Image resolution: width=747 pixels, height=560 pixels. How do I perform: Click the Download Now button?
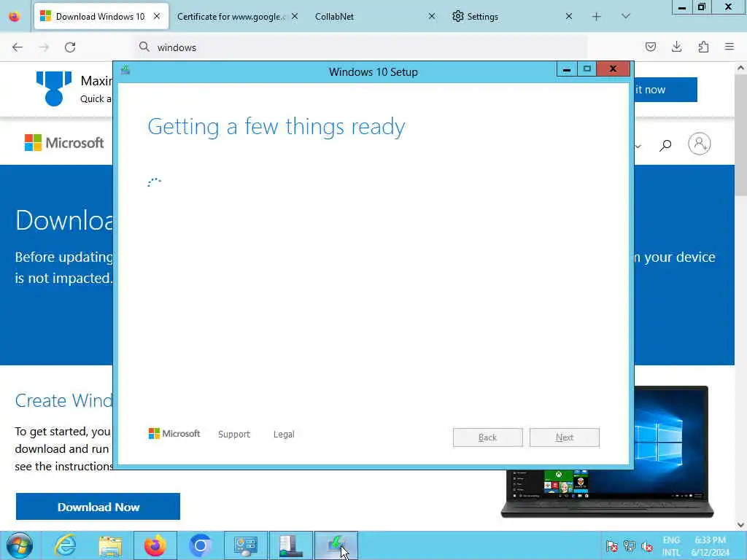tap(98, 507)
